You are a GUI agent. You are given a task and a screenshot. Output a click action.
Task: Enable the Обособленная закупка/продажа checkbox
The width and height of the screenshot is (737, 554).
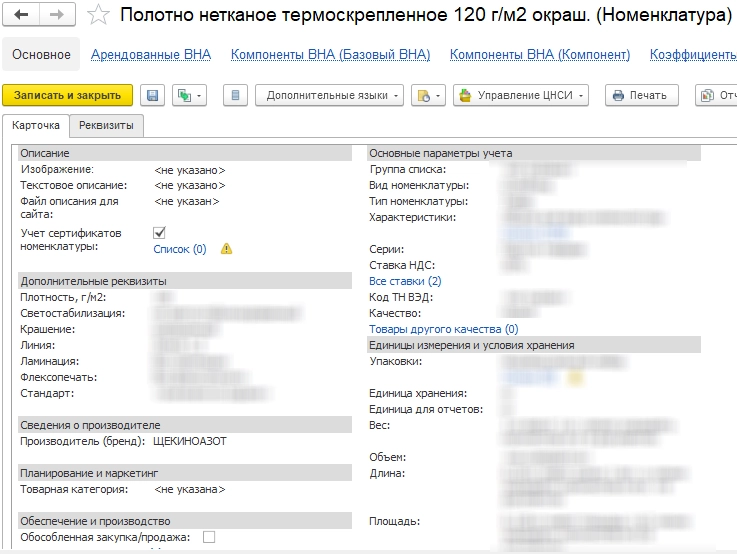pos(209,537)
